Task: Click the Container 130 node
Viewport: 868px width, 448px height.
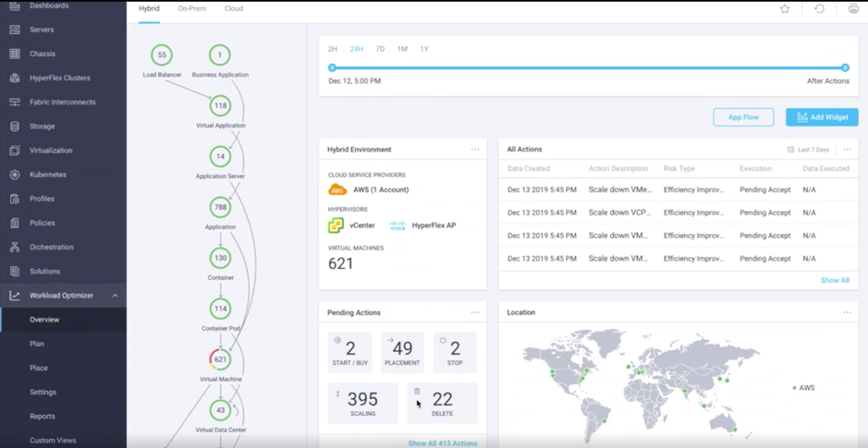Action: pos(220,258)
